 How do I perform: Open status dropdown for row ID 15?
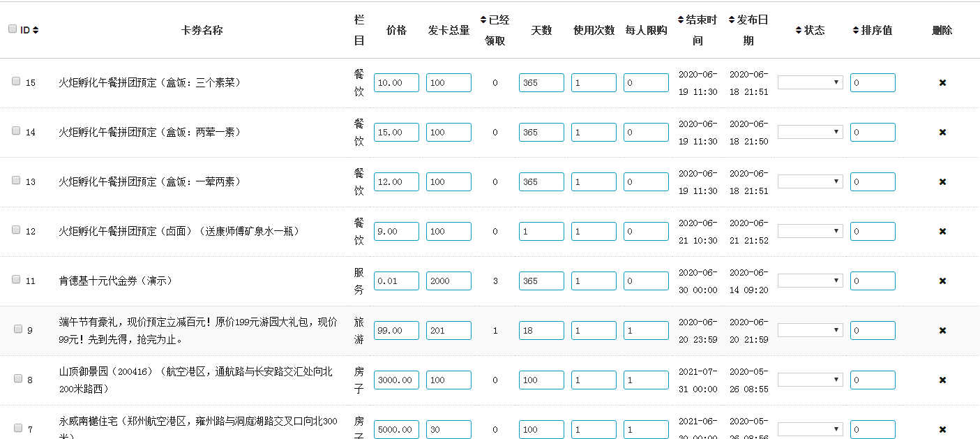pos(810,83)
